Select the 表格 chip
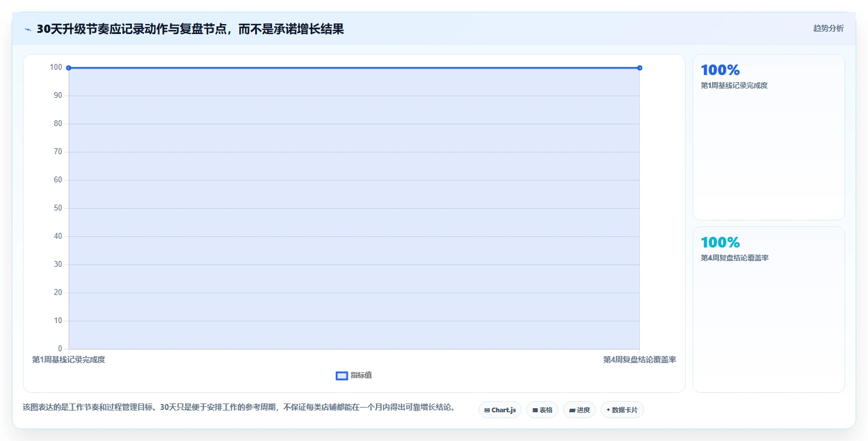Viewport: 868px width, 441px height. pyautogui.click(x=542, y=410)
